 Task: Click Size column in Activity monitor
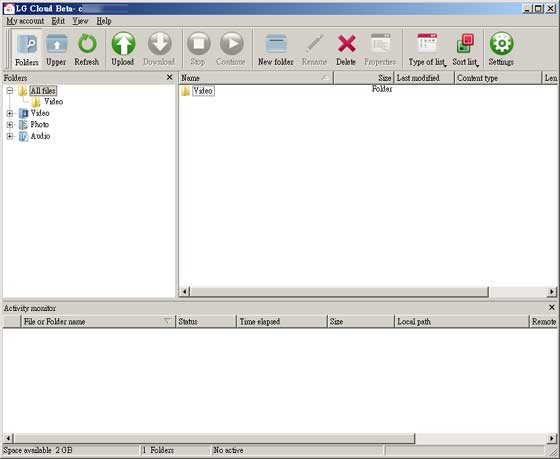click(x=361, y=321)
